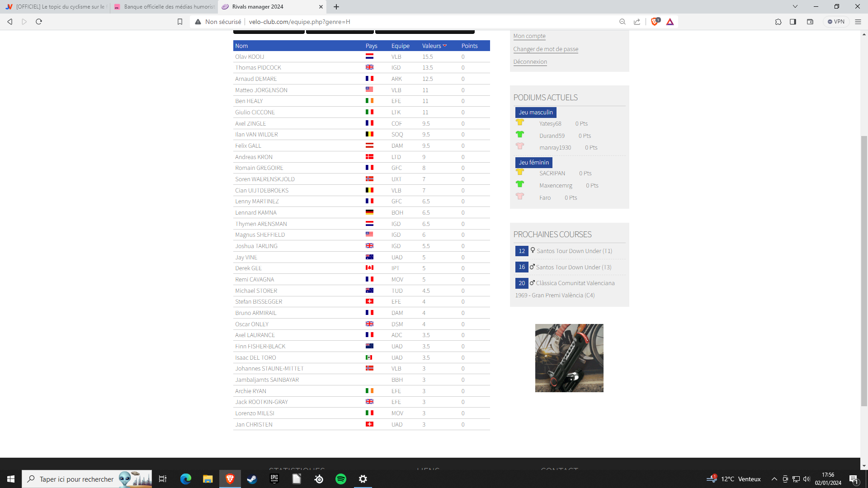This screenshot has width=868, height=488.
Task: Click the Brave Rewards triangle icon
Action: [x=670, y=22]
